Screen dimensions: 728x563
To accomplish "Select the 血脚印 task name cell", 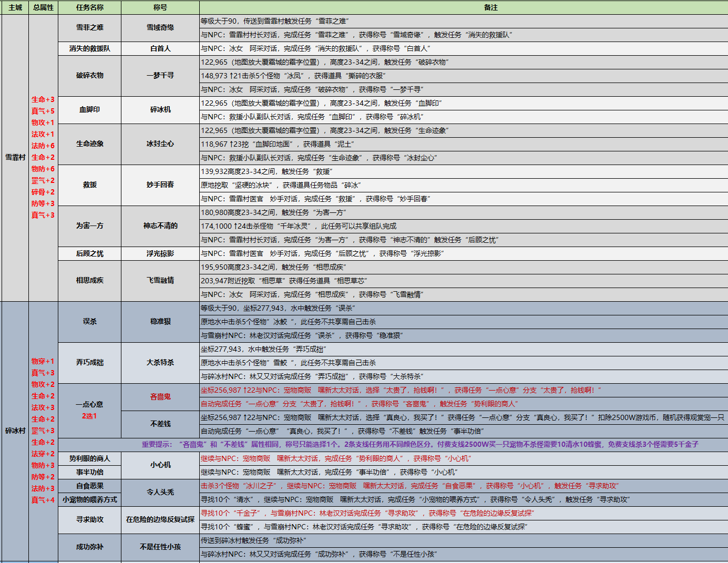I will point(90,110).
